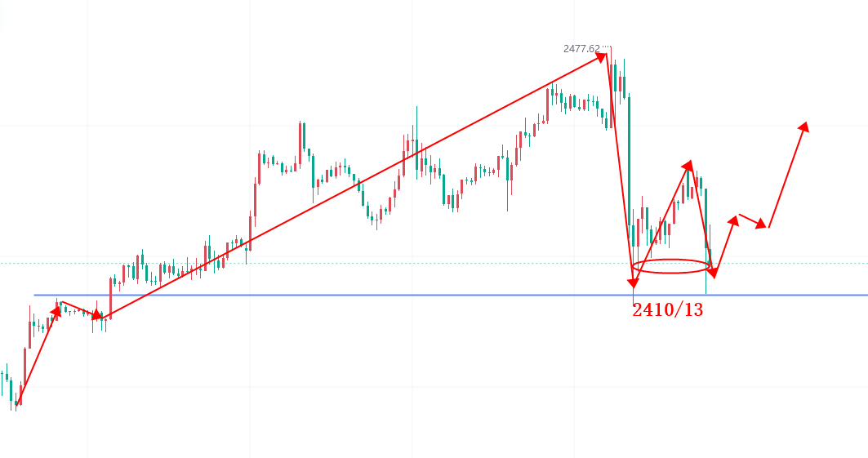Image resolution: width=868 pixels, height=458 pixels.
Task: Click the arrowhead at the bottom of the sharp drop
Action: pos(634,282)
